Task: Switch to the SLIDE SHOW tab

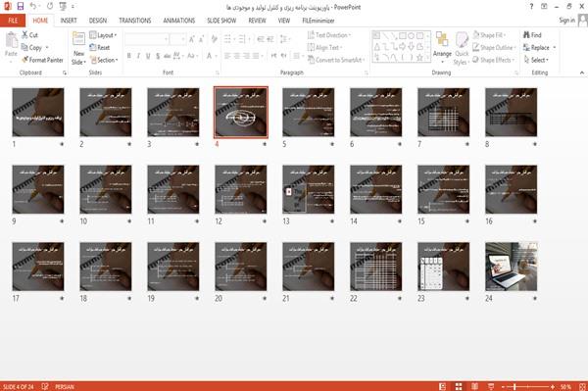Action: [221, 21]
